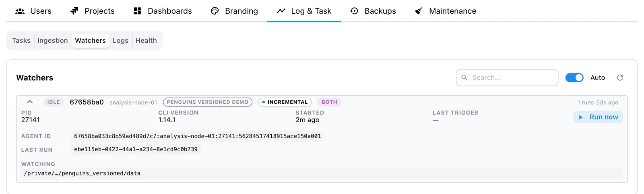Switch to the Tasks sub-tab
This screenshot has width=644, height=194.
tap(21, 40)
